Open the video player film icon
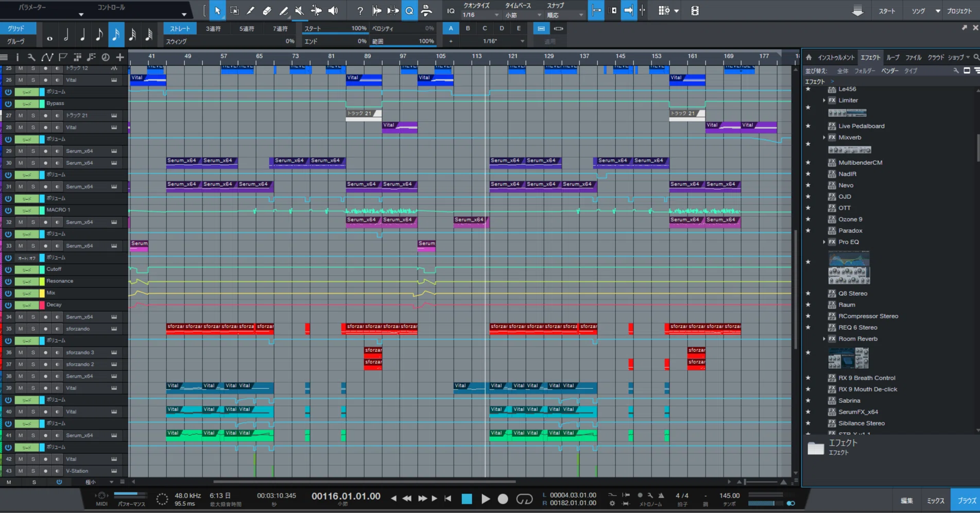Image resolution: width=980 pixels, height=513 pixels. 695,11
